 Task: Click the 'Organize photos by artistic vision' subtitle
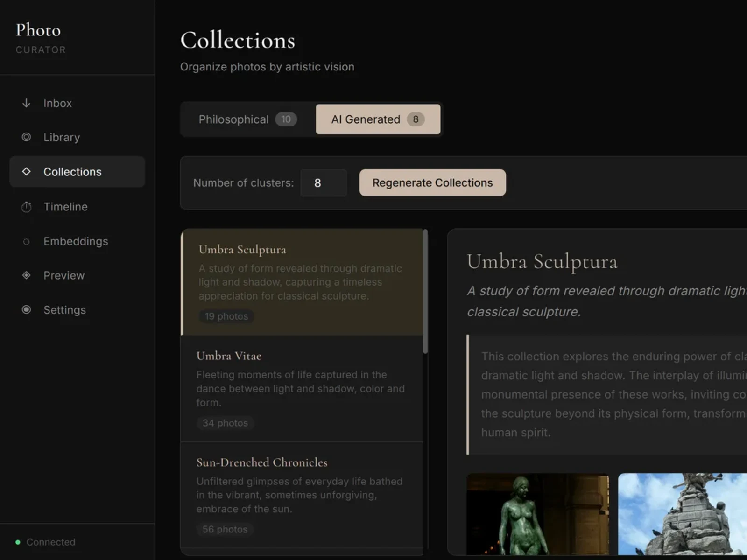267,67
